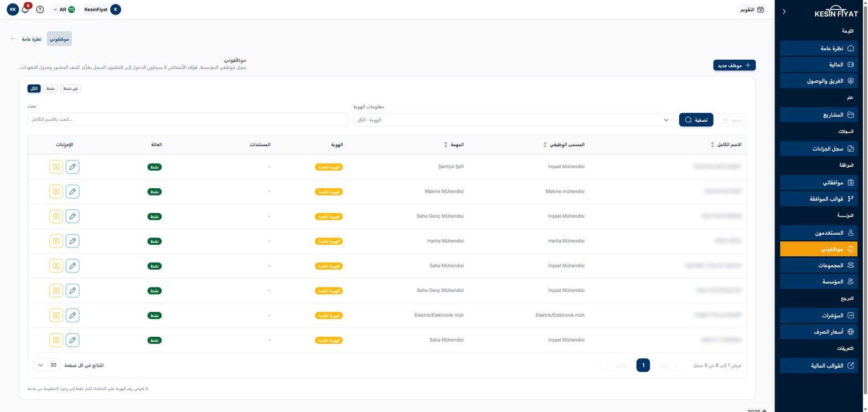
Task: Select the غير نشط filter chip
Action: [x=70, y=89]
